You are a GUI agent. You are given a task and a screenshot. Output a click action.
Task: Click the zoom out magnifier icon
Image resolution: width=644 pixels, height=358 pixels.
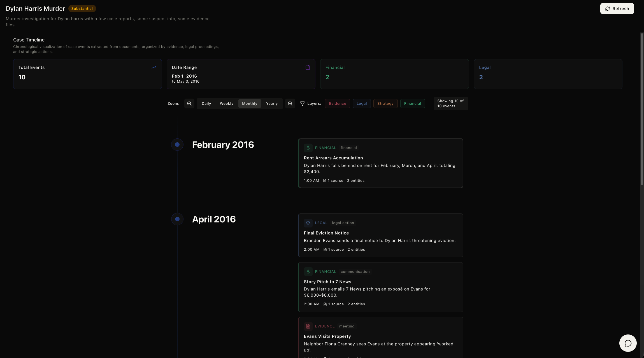pyautogui.click(x=290, y=104)
